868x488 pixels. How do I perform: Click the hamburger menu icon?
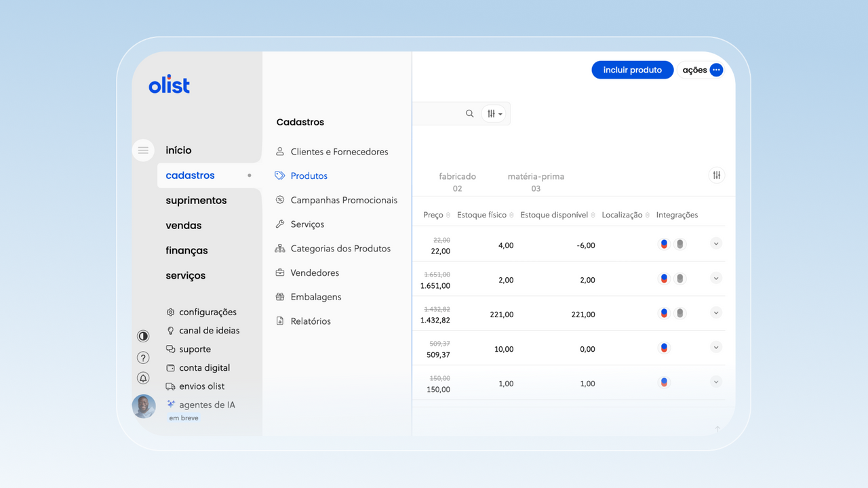point(143,150)
